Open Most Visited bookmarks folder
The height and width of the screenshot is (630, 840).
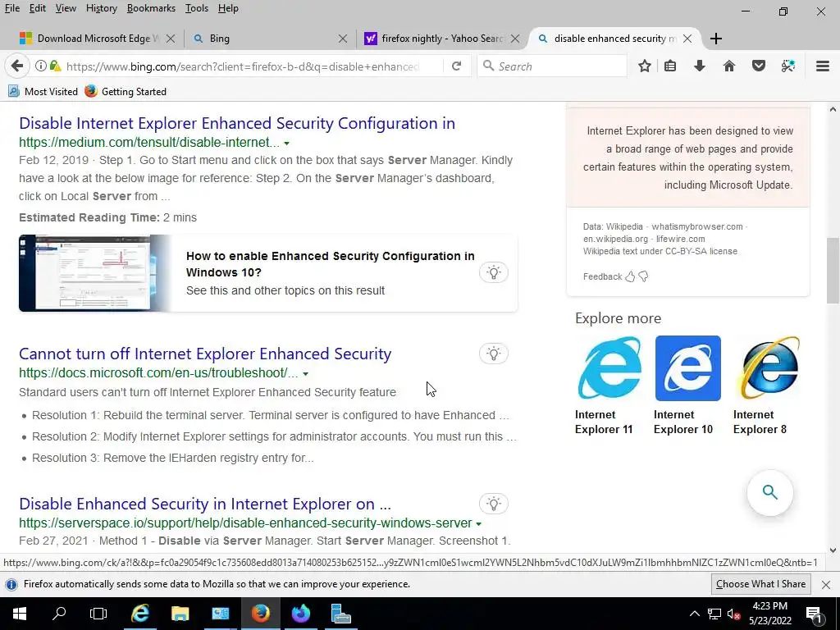[43, 92]
